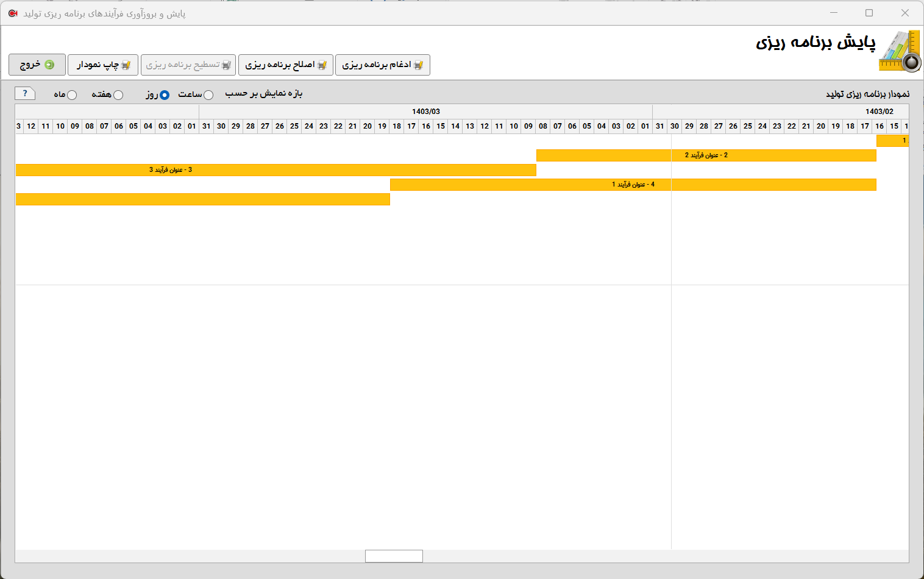Image resolution: width=924 pixels, height=579 pixels.
Task: Select the ساعت (hour) display radio button
Action: 208,95
